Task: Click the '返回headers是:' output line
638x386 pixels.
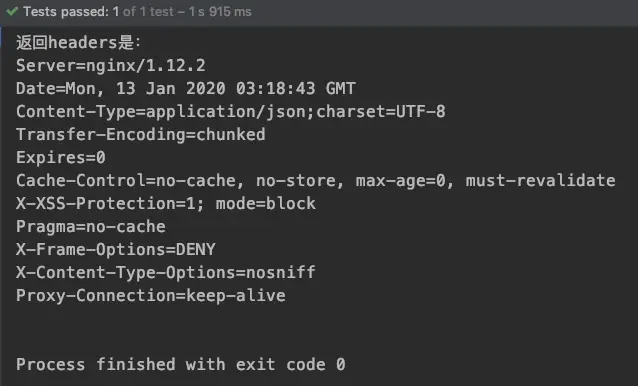Action: click(78, 42)
